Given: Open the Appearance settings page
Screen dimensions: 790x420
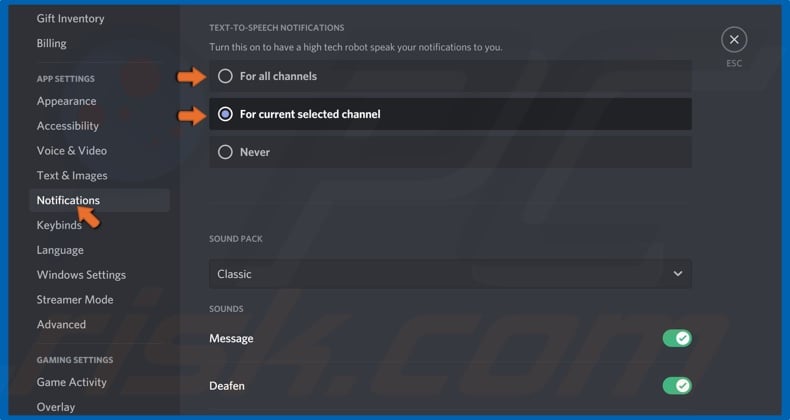Looking at the screenshot, I should click(66, 101).
